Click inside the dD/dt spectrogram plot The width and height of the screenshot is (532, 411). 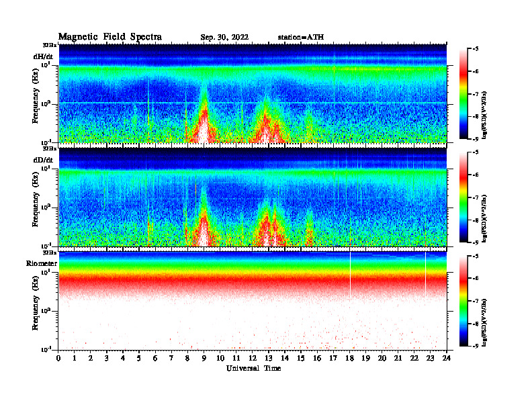point(253,197)
